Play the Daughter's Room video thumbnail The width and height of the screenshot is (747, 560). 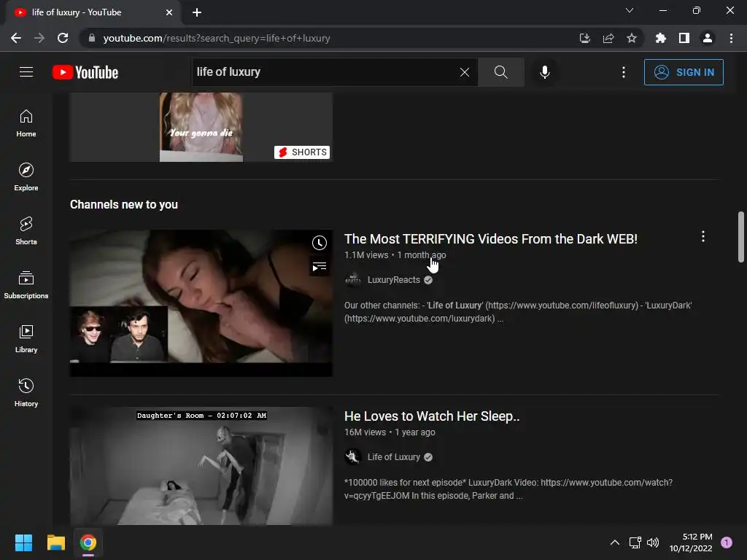201,466
